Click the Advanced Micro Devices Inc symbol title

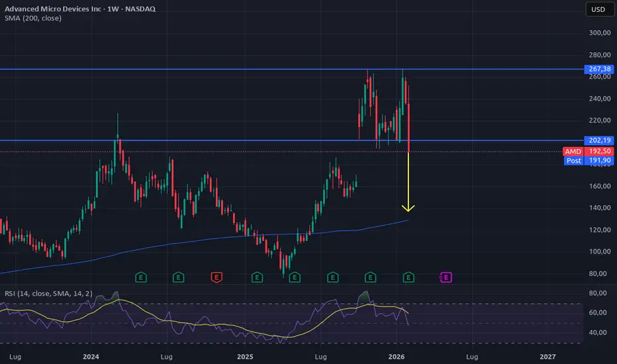(x=53, y=9)
